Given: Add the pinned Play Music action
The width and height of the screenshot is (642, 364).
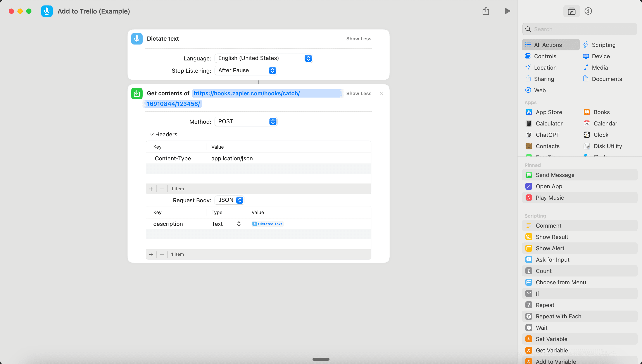Looking at the screenshot, I should pos(580,197).
